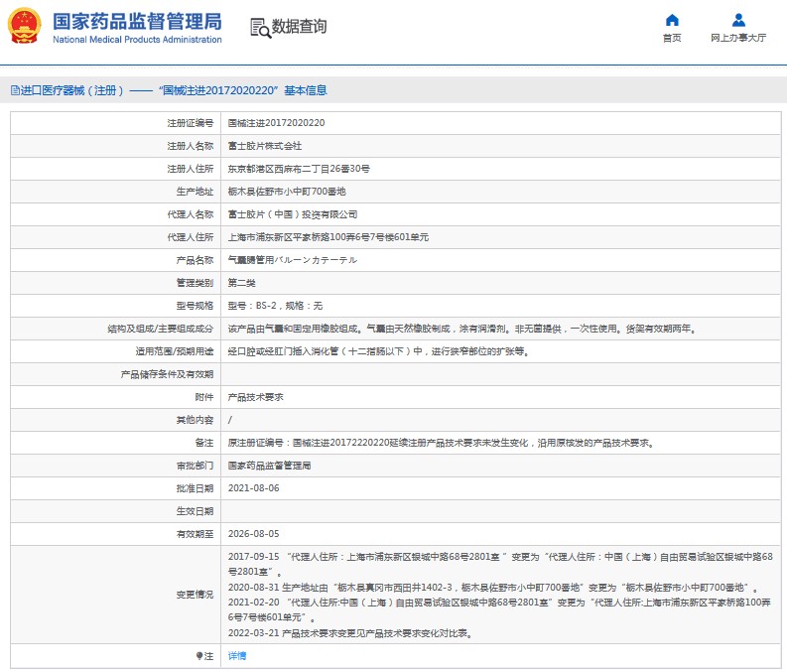
Task: Select model value 型号：BS-2，规格：无
Action: pos(275,306)
